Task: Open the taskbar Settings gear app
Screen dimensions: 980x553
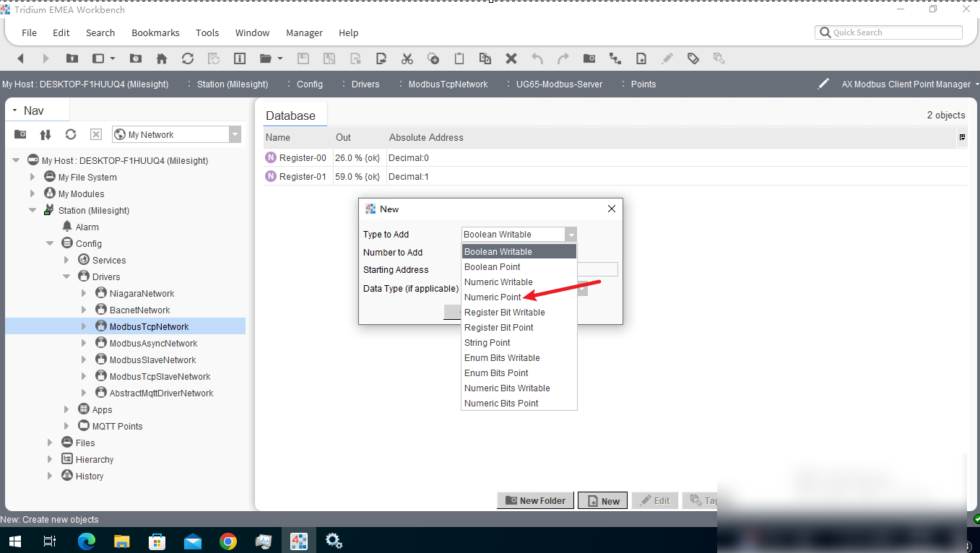Action: [334, 541]
